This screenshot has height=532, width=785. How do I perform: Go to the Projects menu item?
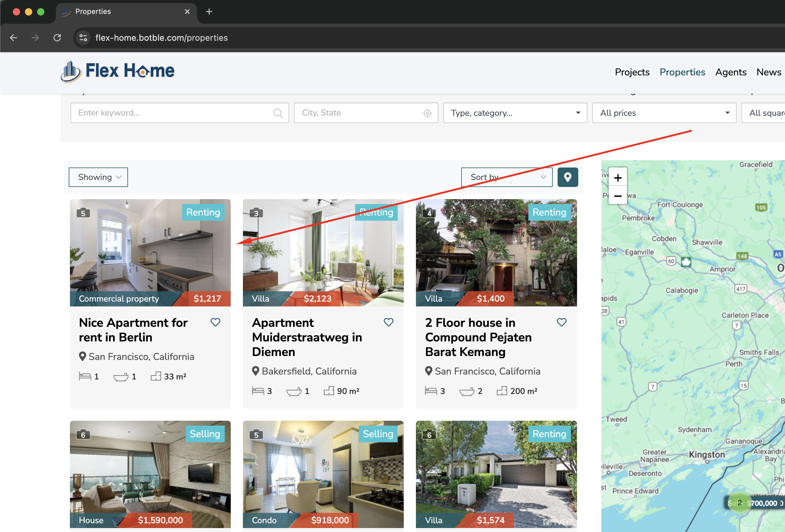[x=632, y=72]
